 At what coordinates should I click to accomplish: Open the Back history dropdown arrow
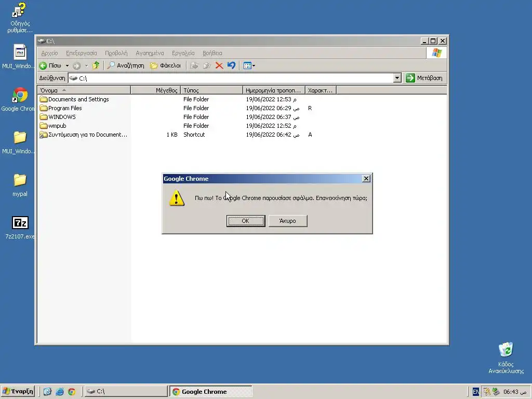67,65
